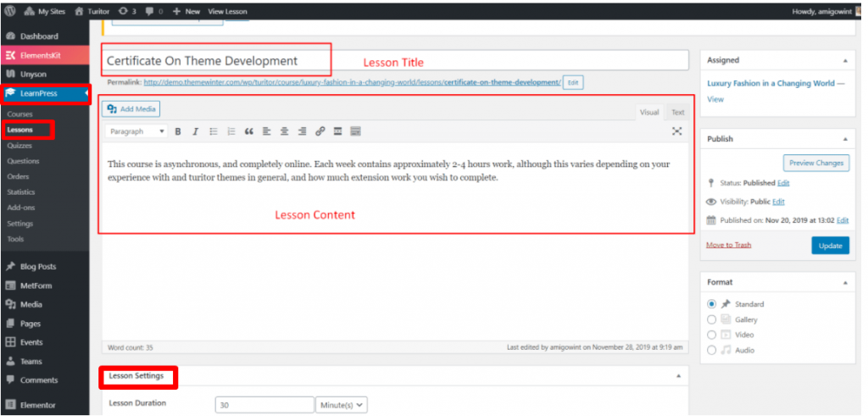Insert a bulleted list
This screenshot has height=416, width=868.
point(214,131)
